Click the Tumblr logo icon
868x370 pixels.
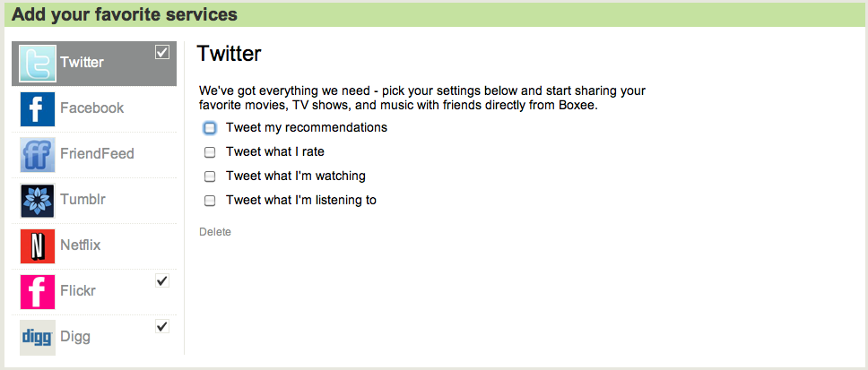pos(38,200)
